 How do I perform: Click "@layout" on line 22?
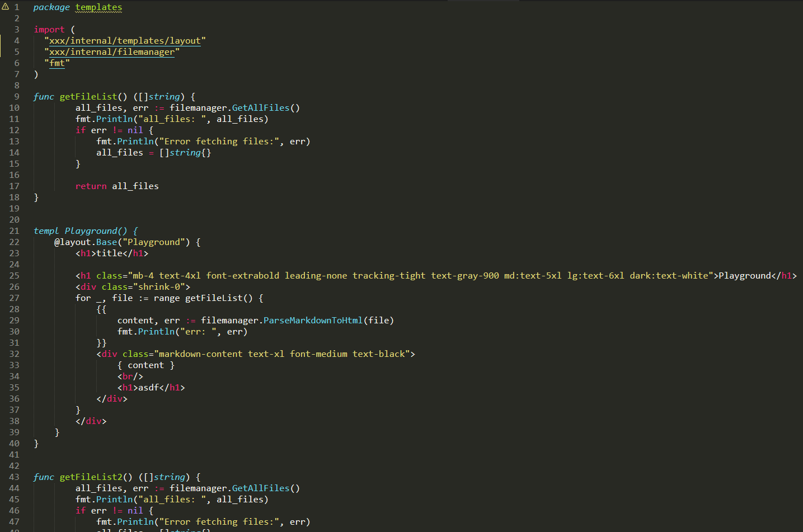(x=73, y=242)
